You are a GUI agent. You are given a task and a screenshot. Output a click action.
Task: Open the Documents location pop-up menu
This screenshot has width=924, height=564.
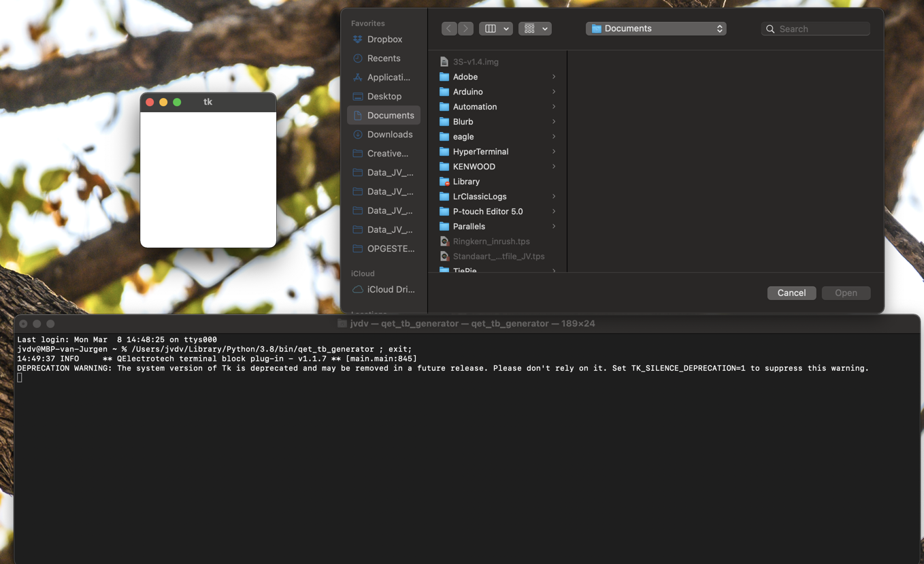coord(656,29)
